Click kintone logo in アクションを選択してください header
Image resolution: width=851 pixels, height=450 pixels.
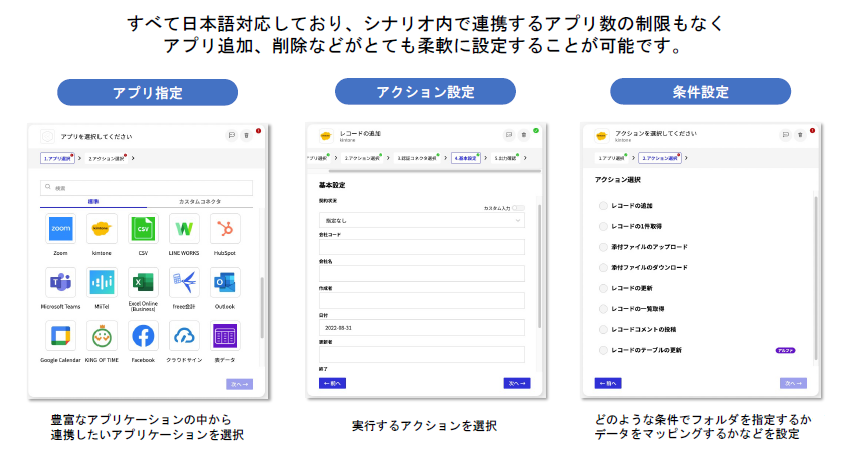[601, 136]
